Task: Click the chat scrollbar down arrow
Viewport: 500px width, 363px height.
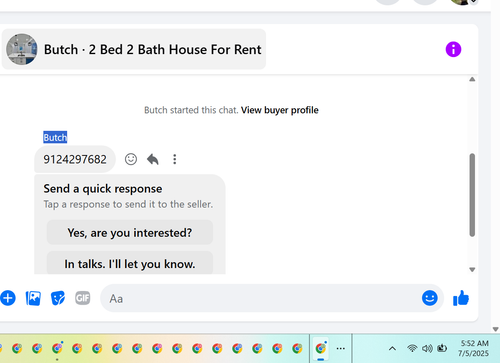Action: coord(472,270)
